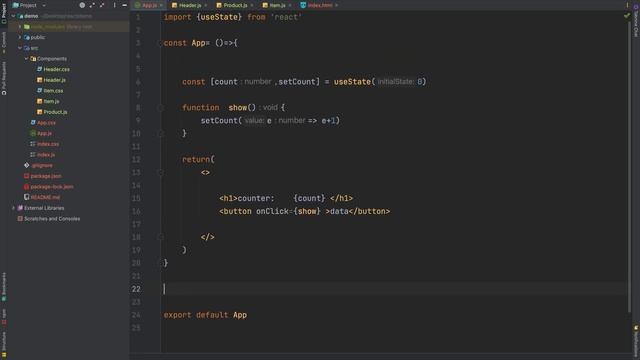Open the npm tool window stripe
The height and width of the screenshot is (360, 640).
pos(4,316)
